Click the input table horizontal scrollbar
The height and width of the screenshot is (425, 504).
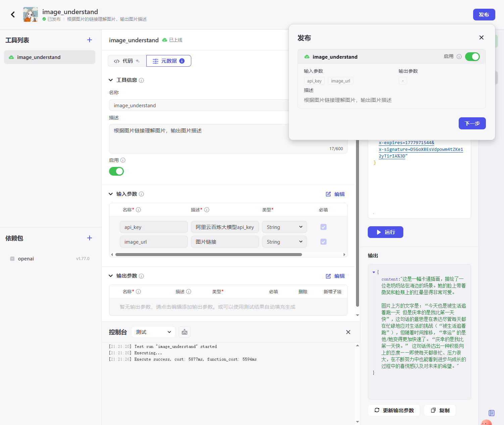click(209, 255)
